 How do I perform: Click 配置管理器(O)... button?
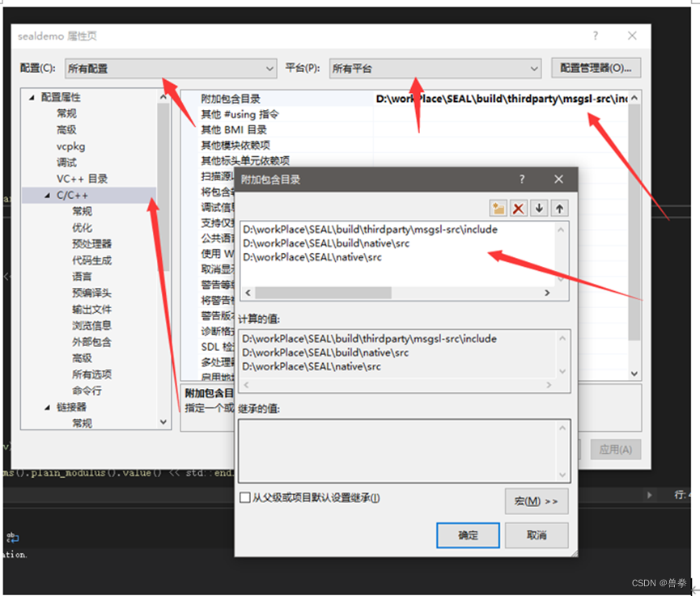pos(596,68)
